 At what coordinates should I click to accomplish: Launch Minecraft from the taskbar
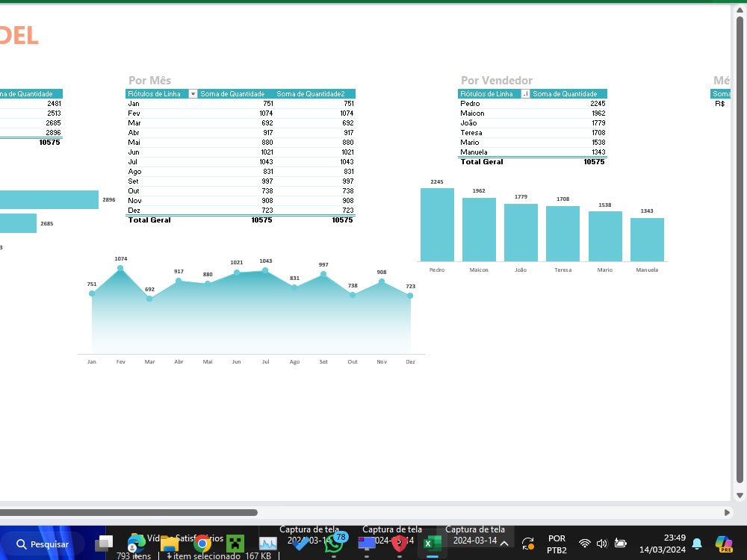click(x=235, y=543)
